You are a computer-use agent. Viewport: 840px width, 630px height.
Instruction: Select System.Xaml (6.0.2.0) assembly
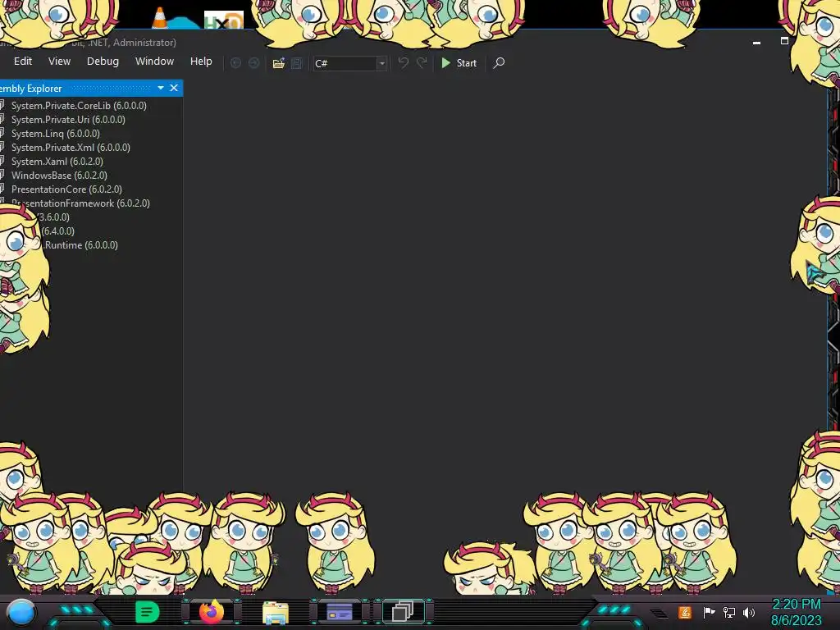pos(57,162)
